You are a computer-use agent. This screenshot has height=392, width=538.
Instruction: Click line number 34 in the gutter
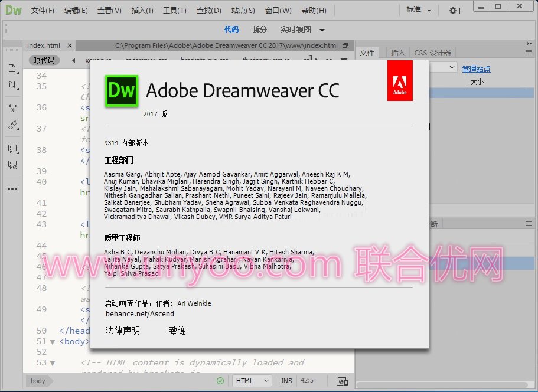[x=41, y=76]
